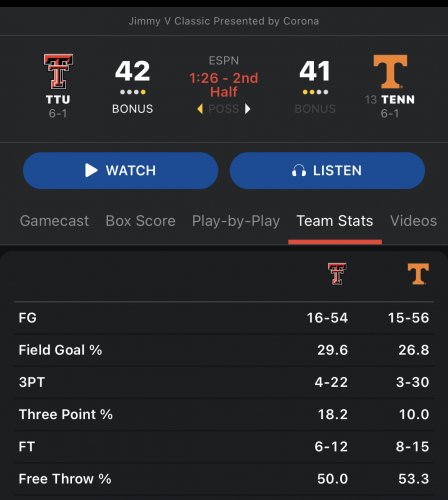Select the Team Stats tab
The image size is (448, 500).
[x=335, y=221]
